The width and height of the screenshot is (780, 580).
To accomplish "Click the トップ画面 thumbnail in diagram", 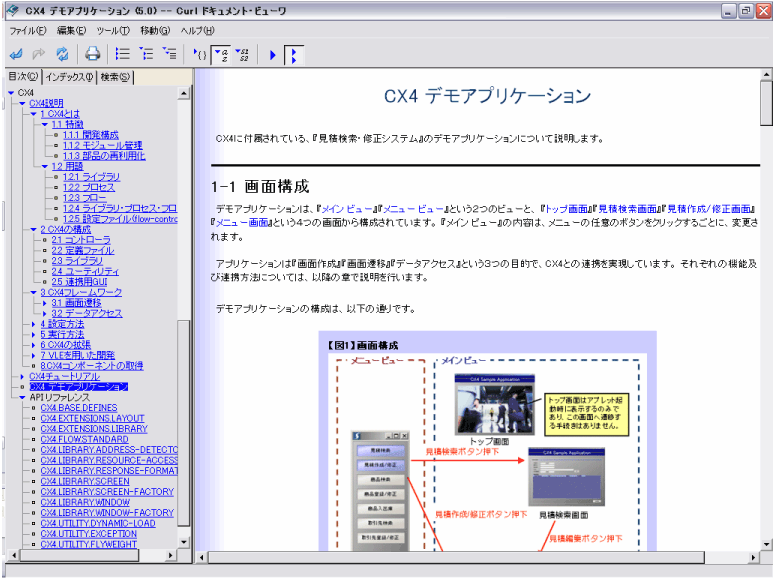I will click(494, 405).
